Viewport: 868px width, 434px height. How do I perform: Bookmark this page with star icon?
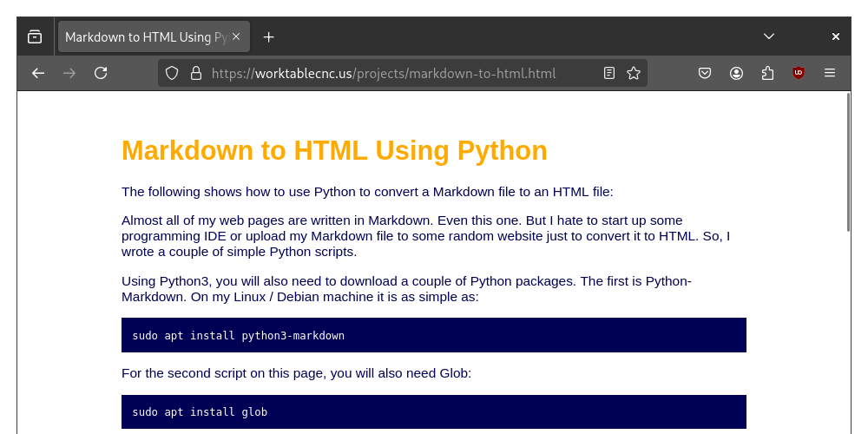(x=634, y=73)
